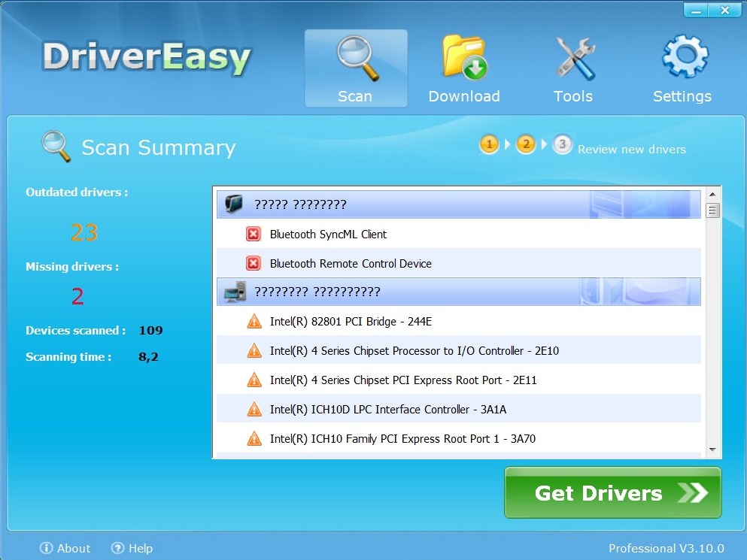Click the Get Drivers button
This screenshot has width=747, height=560.
point(612,492)
